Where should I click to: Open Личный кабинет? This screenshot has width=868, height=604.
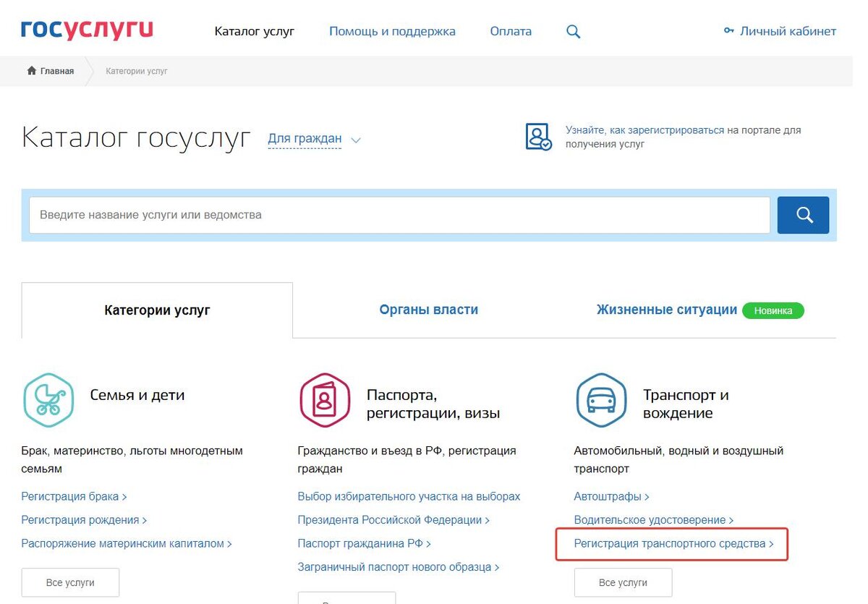point(788,31)
